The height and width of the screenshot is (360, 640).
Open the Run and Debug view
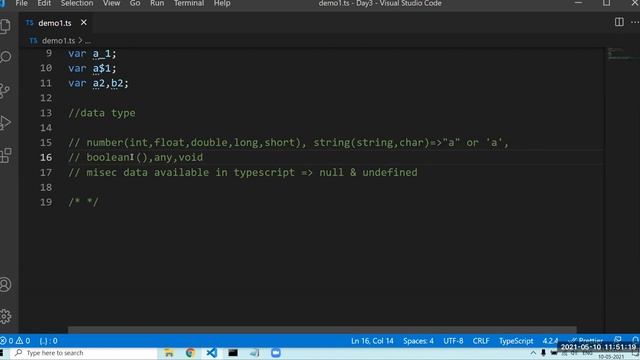pyautogui.click(x=5, y=123)
